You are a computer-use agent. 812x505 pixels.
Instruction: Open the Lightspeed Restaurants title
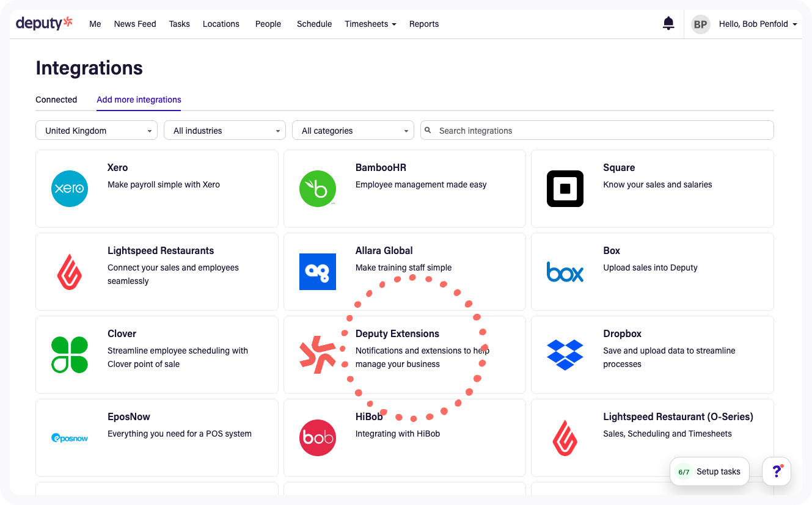(161, 250)
